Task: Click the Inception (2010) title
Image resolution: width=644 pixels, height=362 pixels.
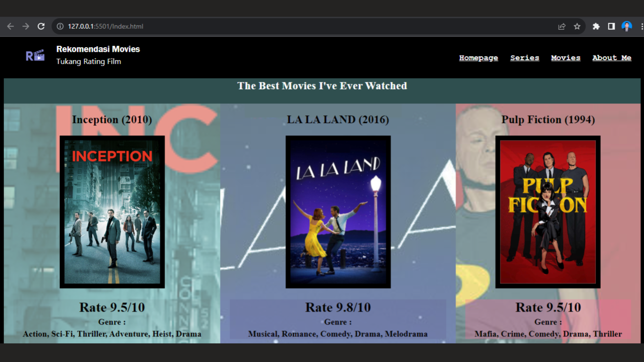Action: click(x=112, y=120)
